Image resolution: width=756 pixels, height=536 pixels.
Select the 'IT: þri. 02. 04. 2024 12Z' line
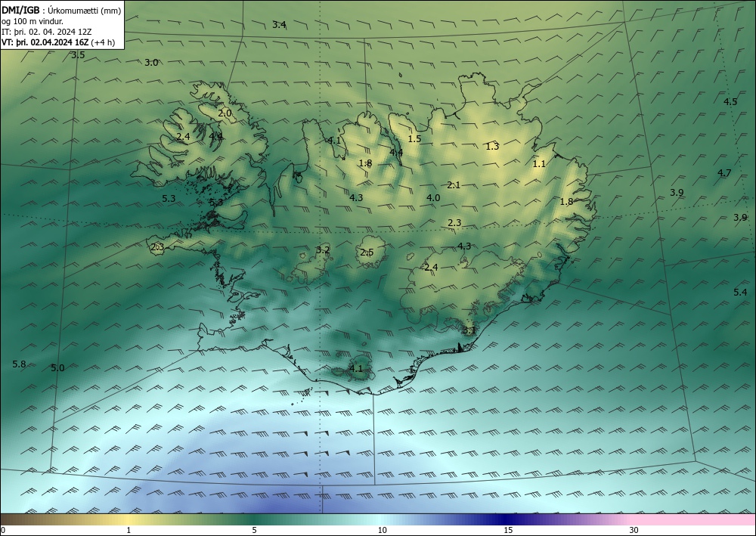point(46,32)
